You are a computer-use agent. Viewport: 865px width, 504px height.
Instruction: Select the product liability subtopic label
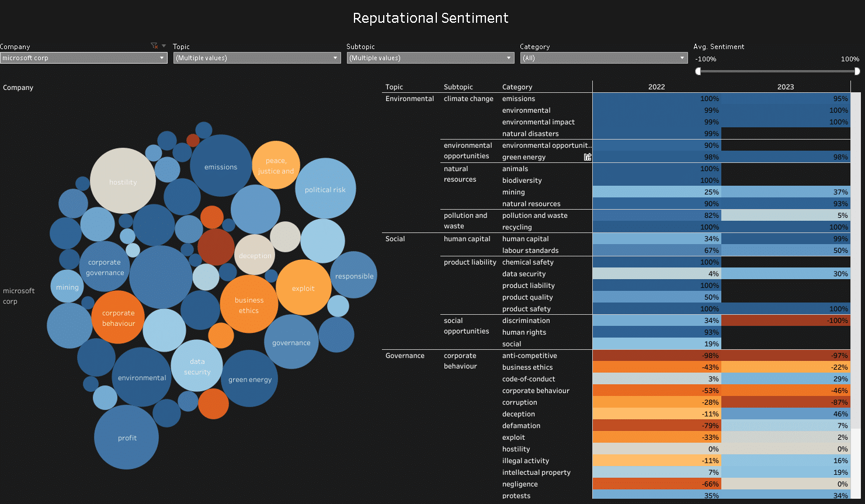pos(470,262)
